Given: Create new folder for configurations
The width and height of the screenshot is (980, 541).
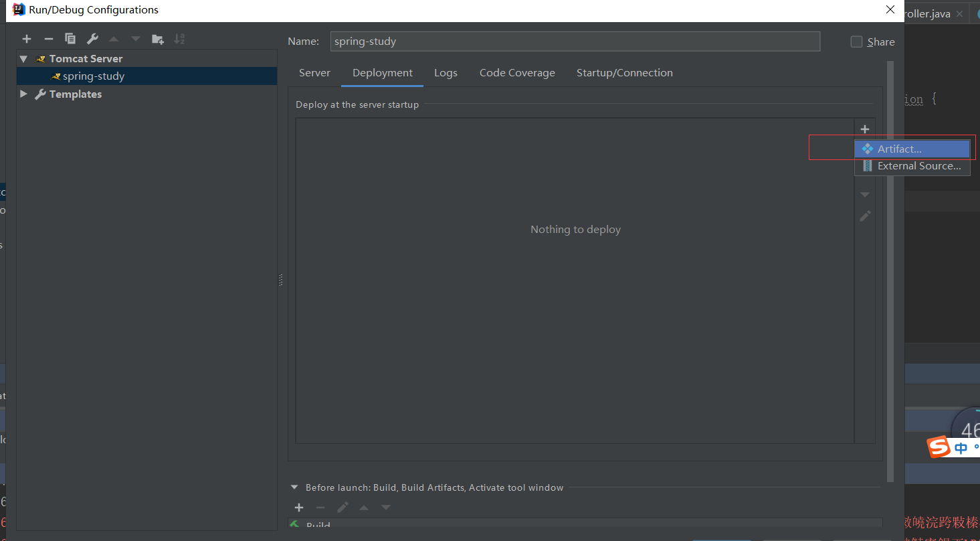Looking at the screenshot, I should (x=158, y=39).
